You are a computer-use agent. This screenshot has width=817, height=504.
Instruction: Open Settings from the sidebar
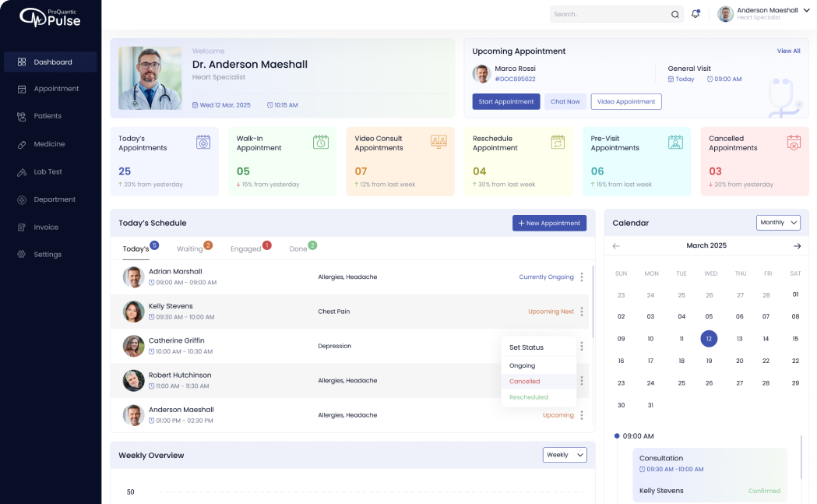[48, 255]
